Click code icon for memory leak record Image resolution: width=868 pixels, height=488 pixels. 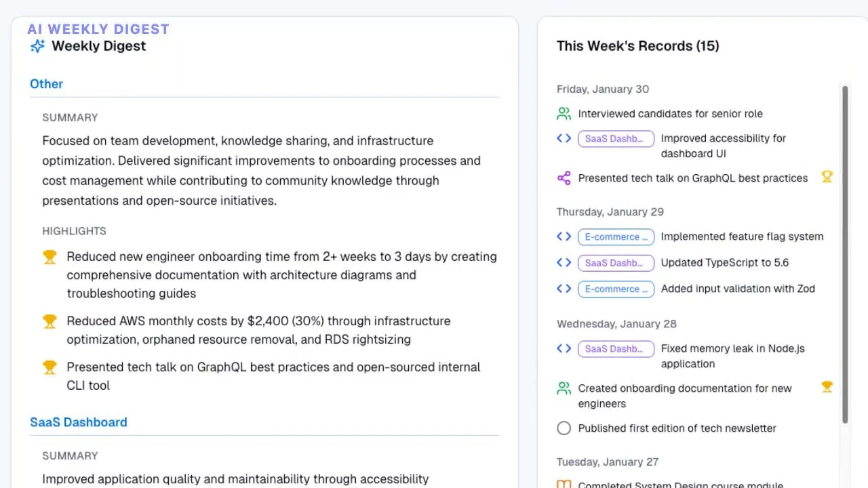click(x=564, y=348)
